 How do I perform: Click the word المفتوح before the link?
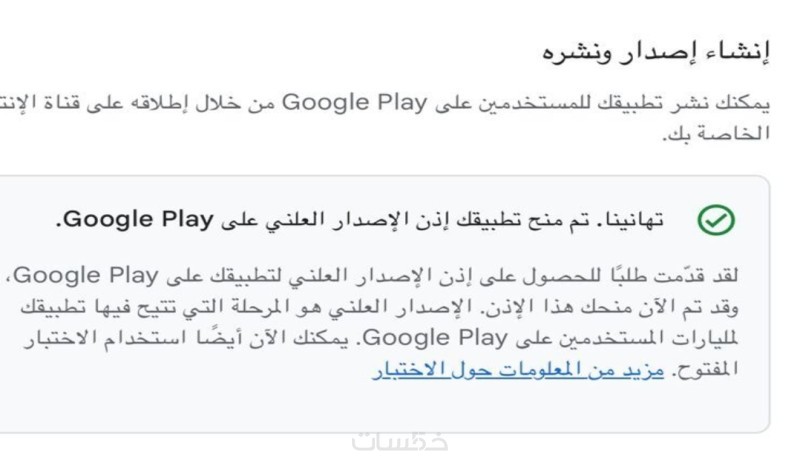click(x=705, y=369)
